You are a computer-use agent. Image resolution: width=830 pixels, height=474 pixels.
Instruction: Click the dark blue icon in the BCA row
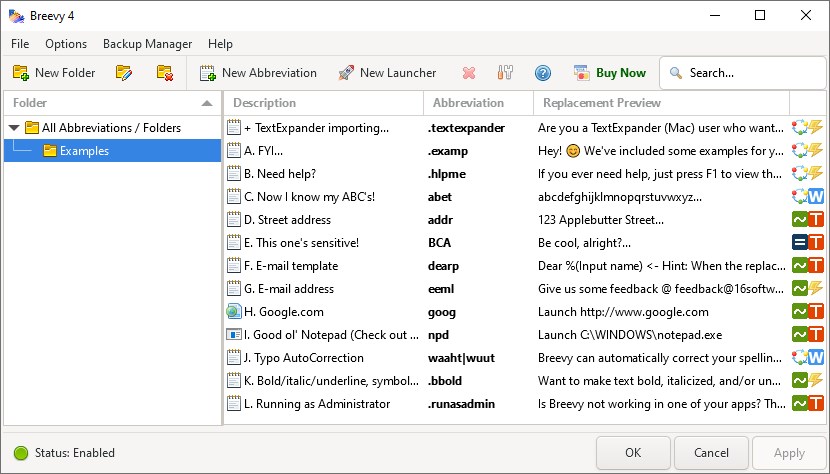click(x=800, y=243)
